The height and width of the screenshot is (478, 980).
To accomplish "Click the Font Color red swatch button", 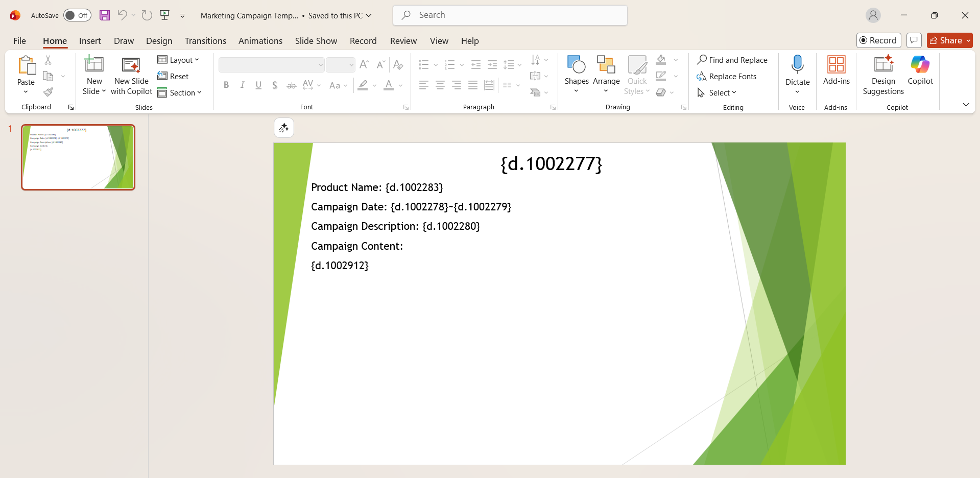I will [389, 85].
